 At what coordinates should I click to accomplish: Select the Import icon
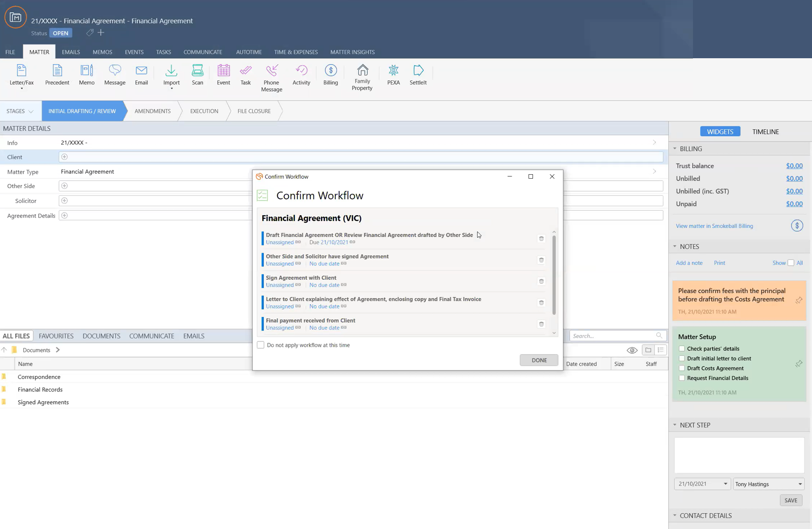[171, 71]
